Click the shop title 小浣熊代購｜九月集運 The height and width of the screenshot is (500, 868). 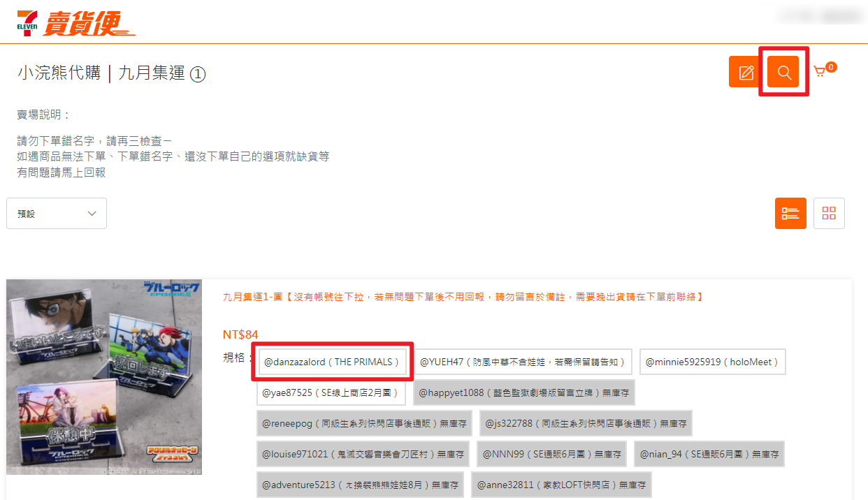coord(112,73)
